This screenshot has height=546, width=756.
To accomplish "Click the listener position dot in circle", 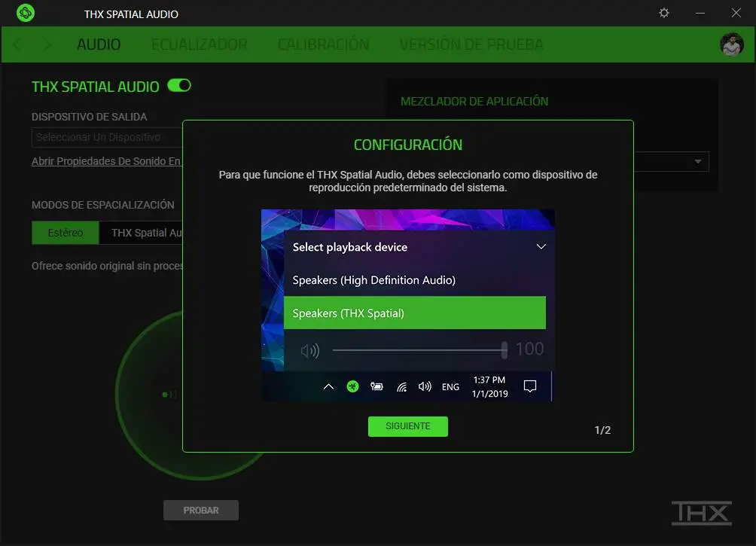I will click(x=166, y=395).
